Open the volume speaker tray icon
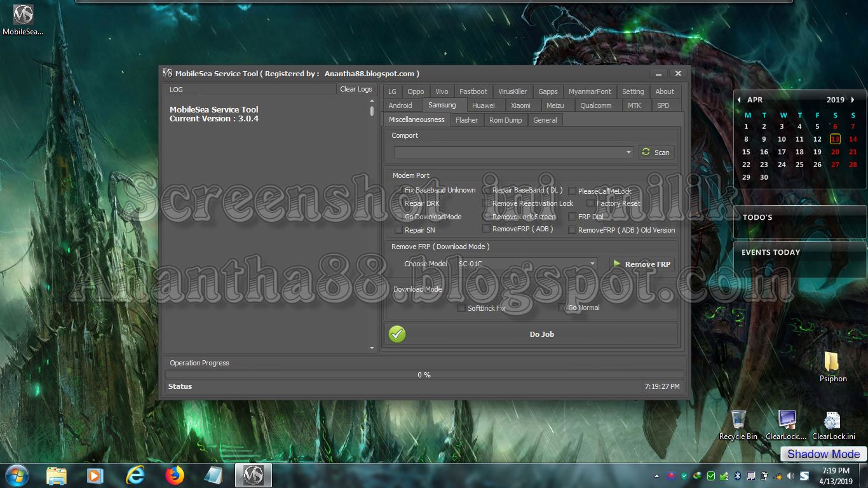 click(x=790, y=475)
